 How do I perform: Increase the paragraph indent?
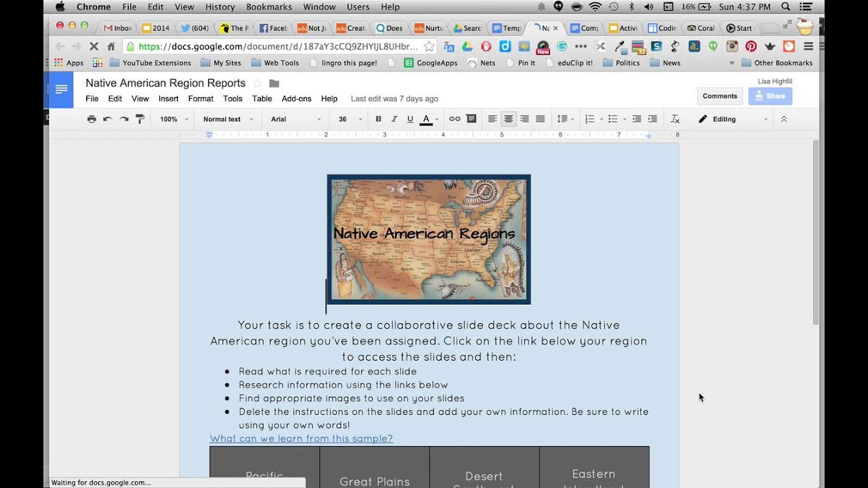pyautogui.click(x=652, y=119)
